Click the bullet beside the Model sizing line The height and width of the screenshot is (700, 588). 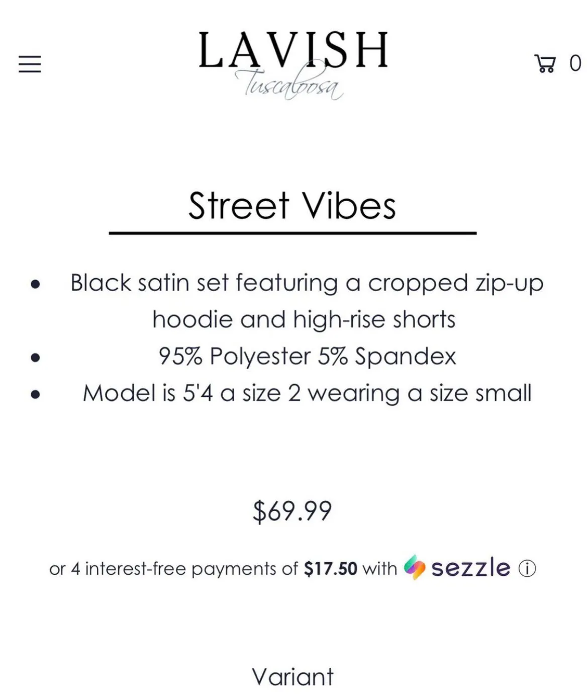click(35, 394)
